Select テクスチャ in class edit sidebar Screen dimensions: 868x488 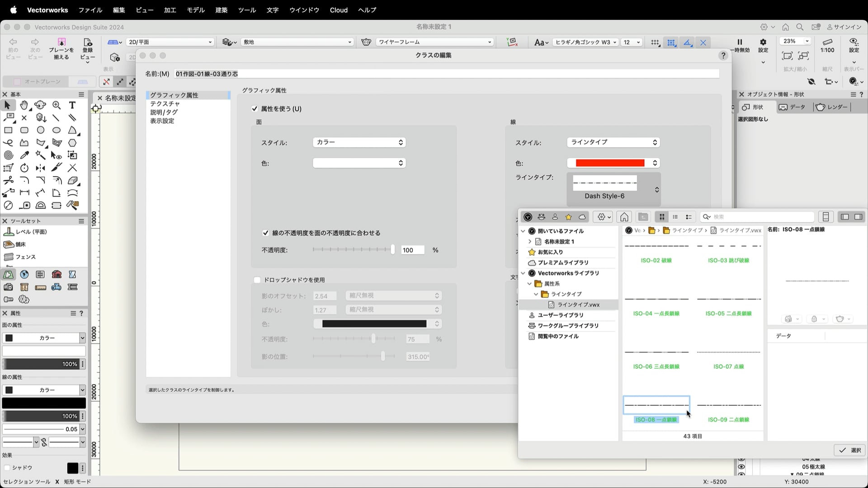click(x=165, y=104)
